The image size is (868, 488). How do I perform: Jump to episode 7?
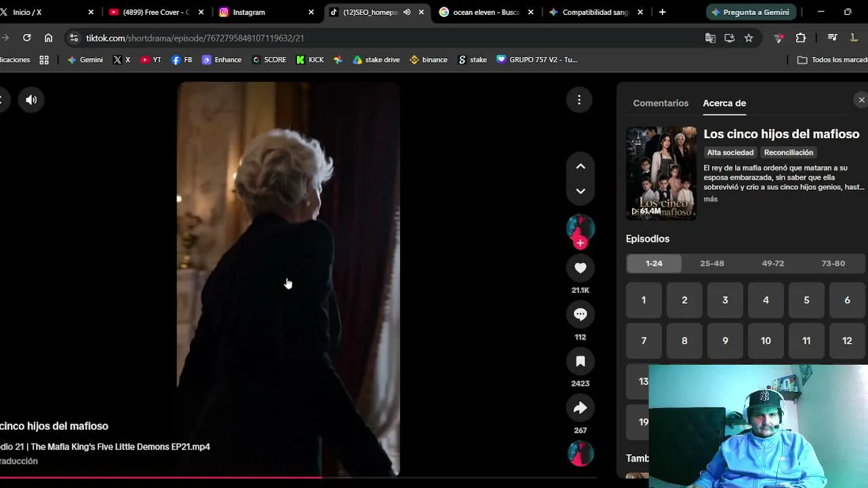click(644, 341)
